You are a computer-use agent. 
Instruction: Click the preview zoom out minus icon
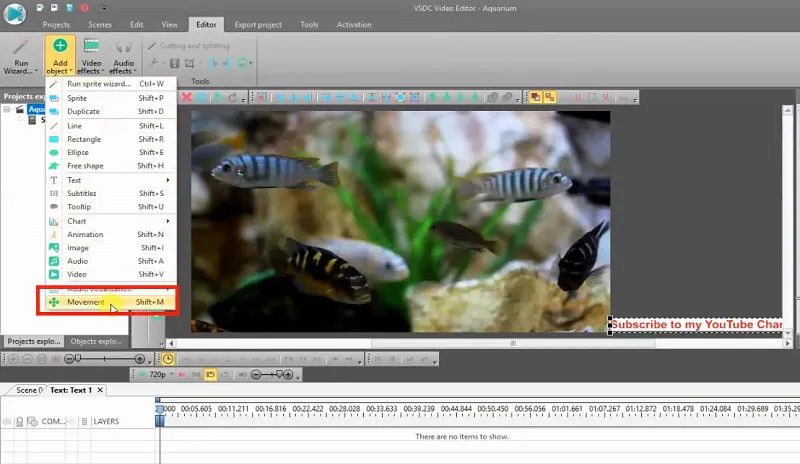pos(256,375)
